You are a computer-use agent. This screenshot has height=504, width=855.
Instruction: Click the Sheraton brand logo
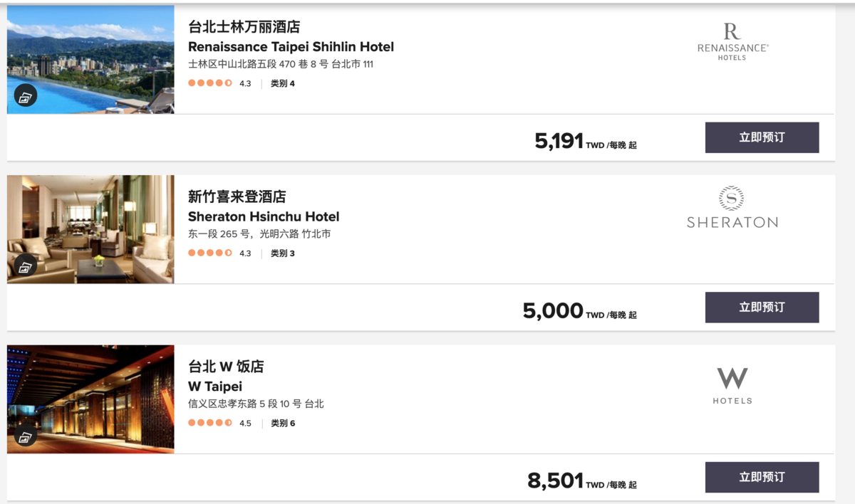pyautogui.click(x=732, y=207)
